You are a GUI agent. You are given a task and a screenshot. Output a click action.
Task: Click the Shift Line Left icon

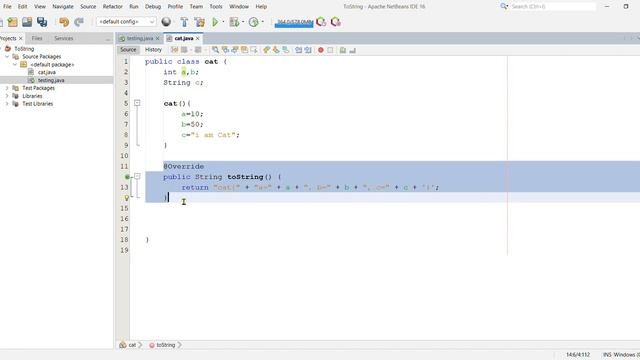point(298,50)
